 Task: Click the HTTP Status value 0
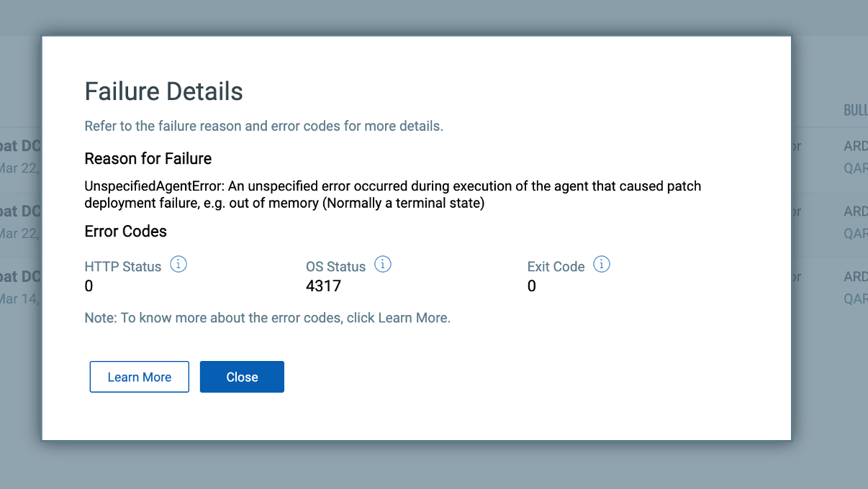89,285
